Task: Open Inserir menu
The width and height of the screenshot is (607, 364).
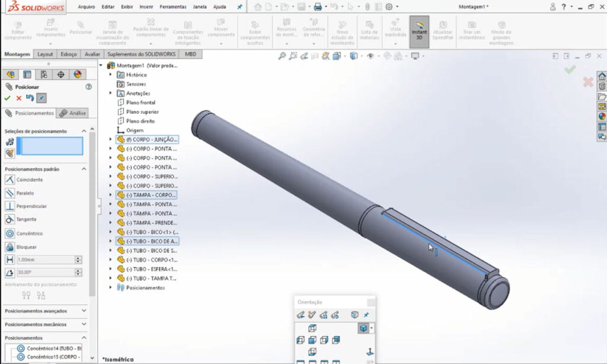Action: pyautogui.click(x=146, y=7)
